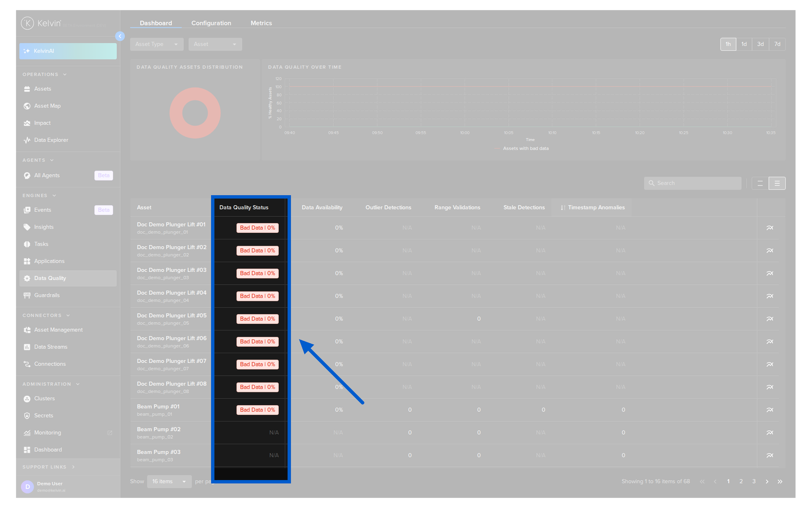Open chart for Doc Demo Plunger Lift #08

click(770, 387)
